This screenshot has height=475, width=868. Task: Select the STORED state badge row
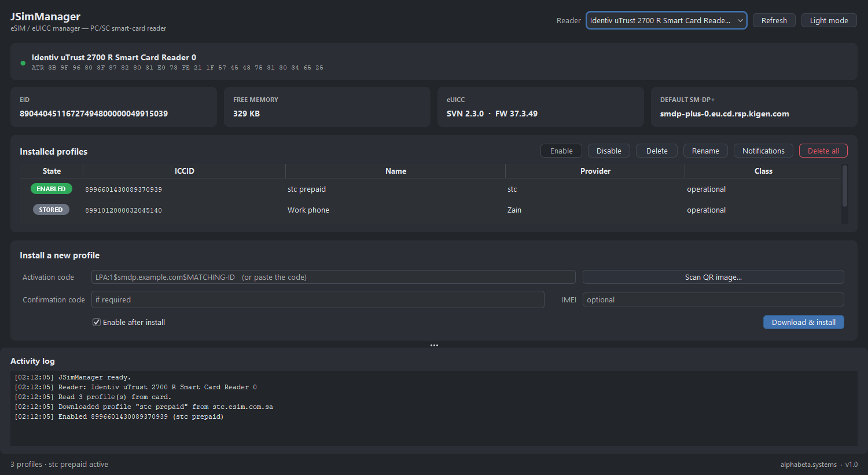51,210
